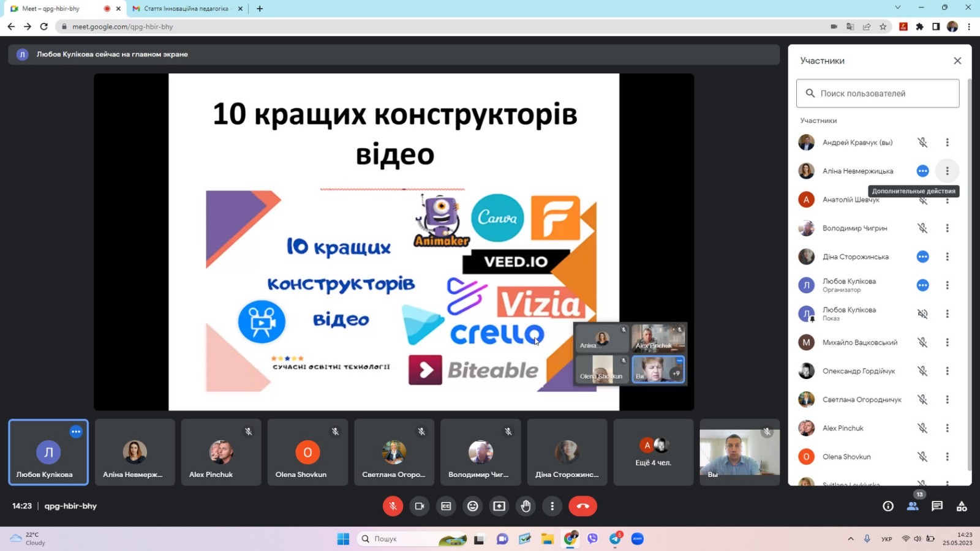Image resolution: width=980 pixels, height=551 pixels.
Task: Select the Діна Сторожинс... video tile
Action: pos(567,452)
